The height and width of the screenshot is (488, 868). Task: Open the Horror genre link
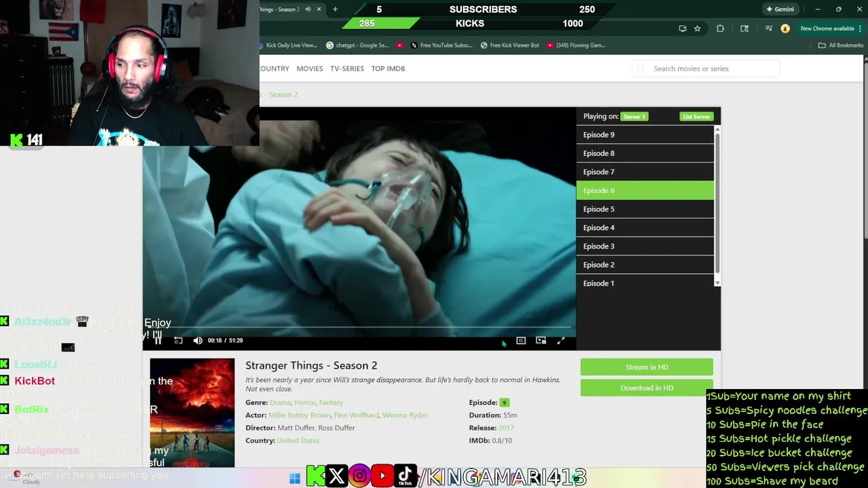(x=304, y=403)
